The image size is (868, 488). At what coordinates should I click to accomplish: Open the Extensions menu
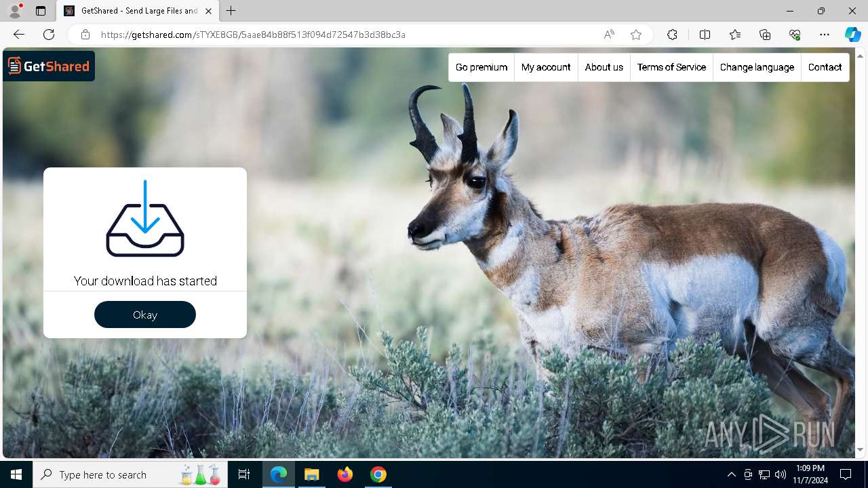672,35
